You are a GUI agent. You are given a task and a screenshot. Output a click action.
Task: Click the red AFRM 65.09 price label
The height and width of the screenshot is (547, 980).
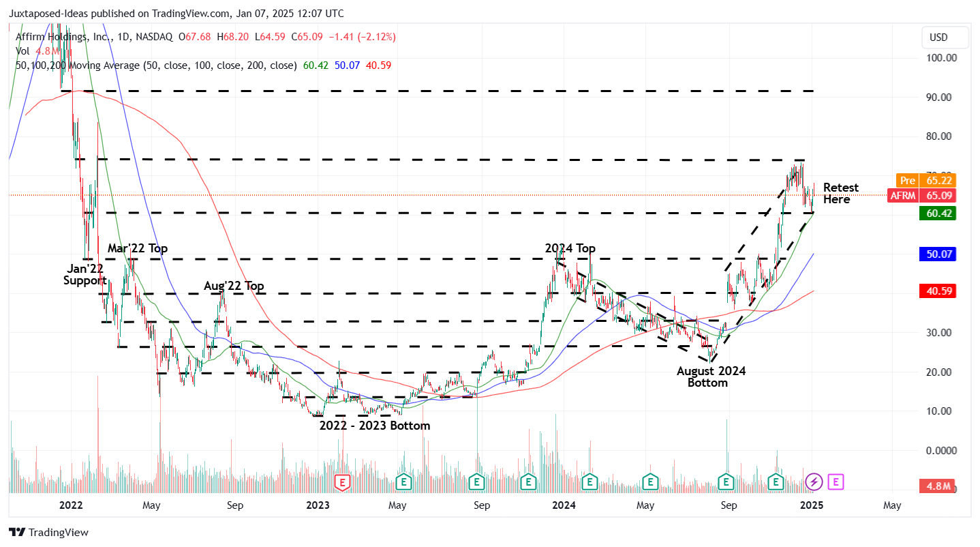pyautogui.click(x=921, y=196)
